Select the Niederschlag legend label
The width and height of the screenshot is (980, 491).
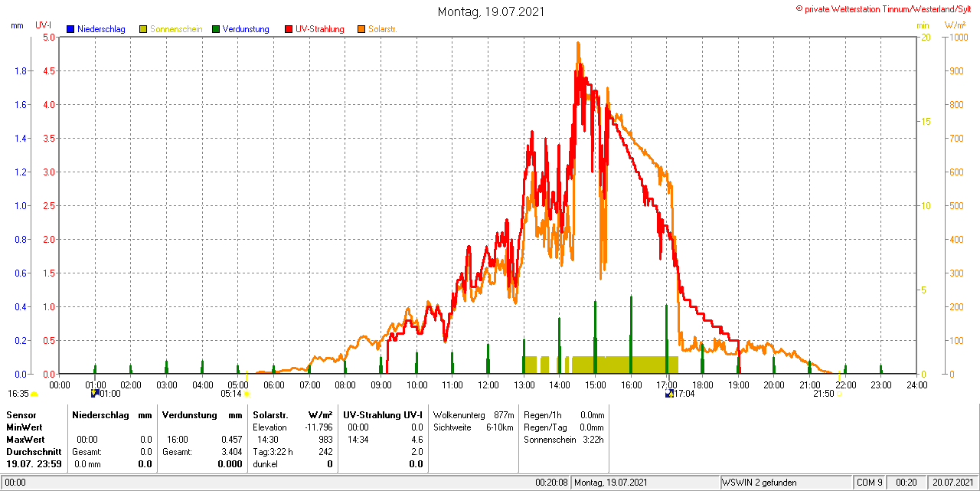pos(101,29)
